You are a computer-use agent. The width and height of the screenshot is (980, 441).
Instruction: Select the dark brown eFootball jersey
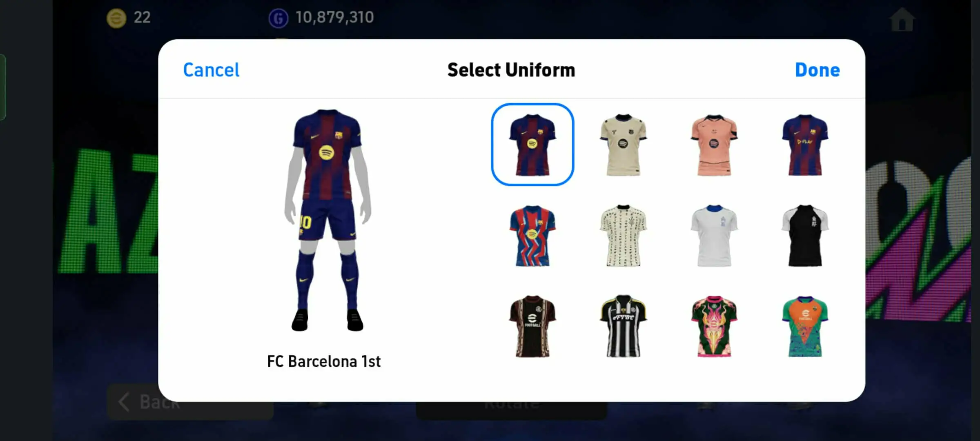pos(532,327)
